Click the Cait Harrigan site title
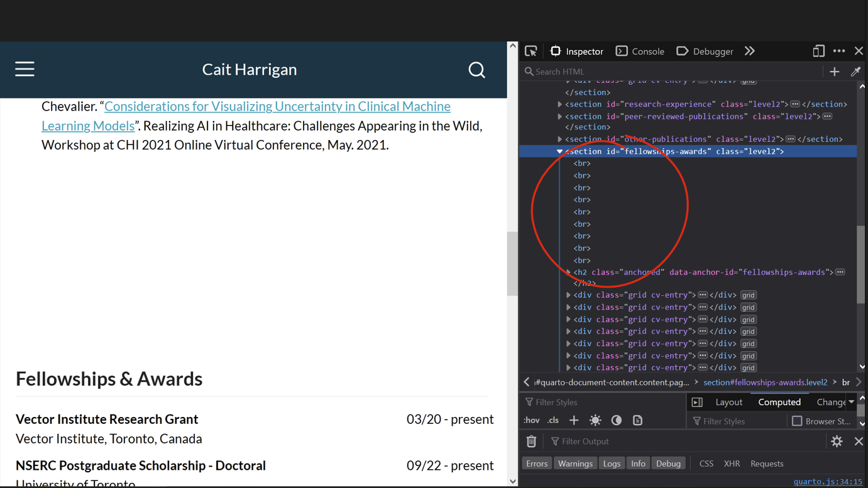Screen dimensions: 868x488 (x=250, y=70)
